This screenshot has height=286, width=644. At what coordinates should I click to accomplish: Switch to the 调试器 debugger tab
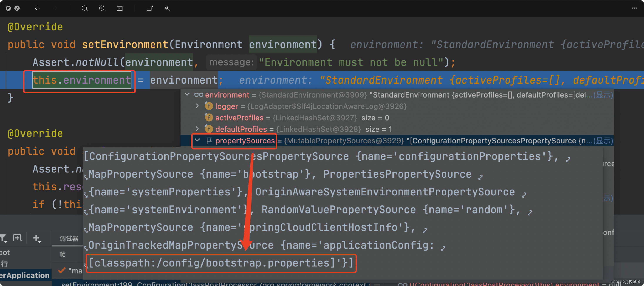[69, 239]
